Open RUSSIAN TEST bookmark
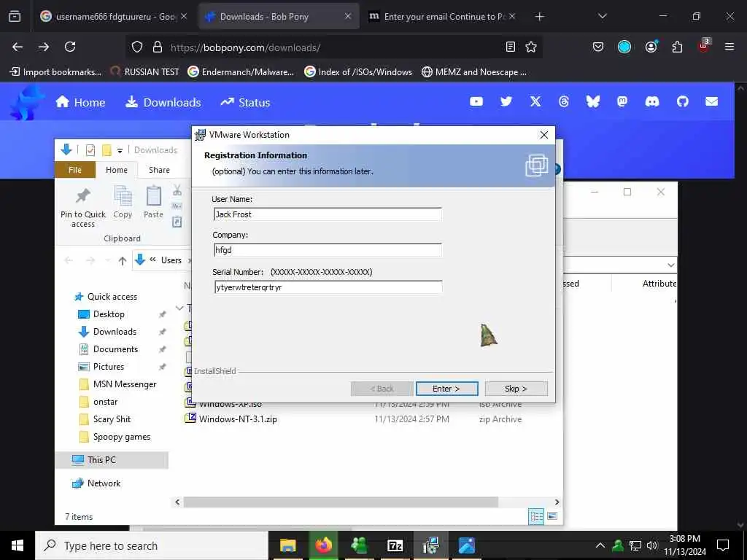747x560 pixels. (144, 72)
